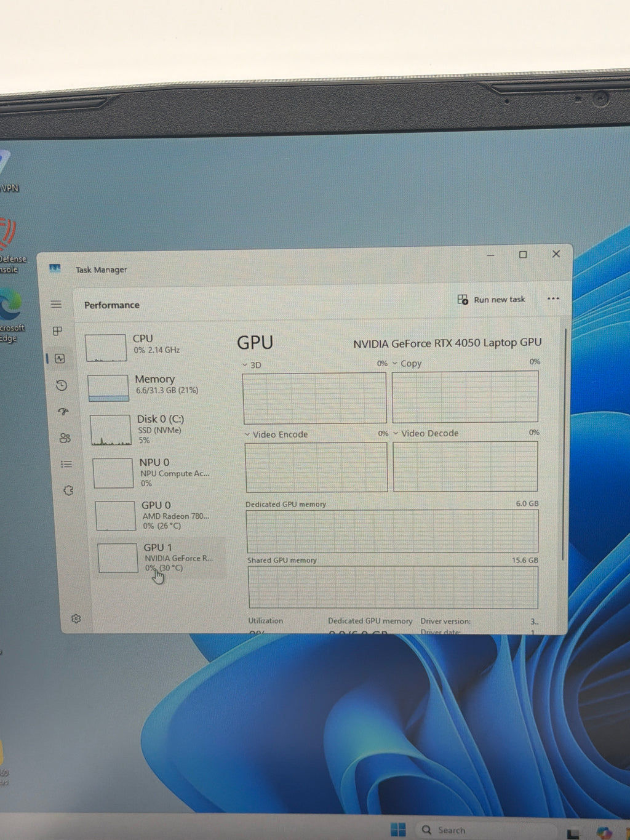Open Task Manager settings gear icon

76,618
